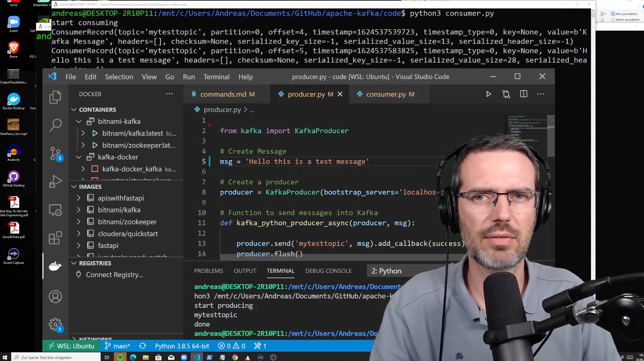Split the editor to the right
This screenshot has height=361, width=644.
tap(523, 94)
